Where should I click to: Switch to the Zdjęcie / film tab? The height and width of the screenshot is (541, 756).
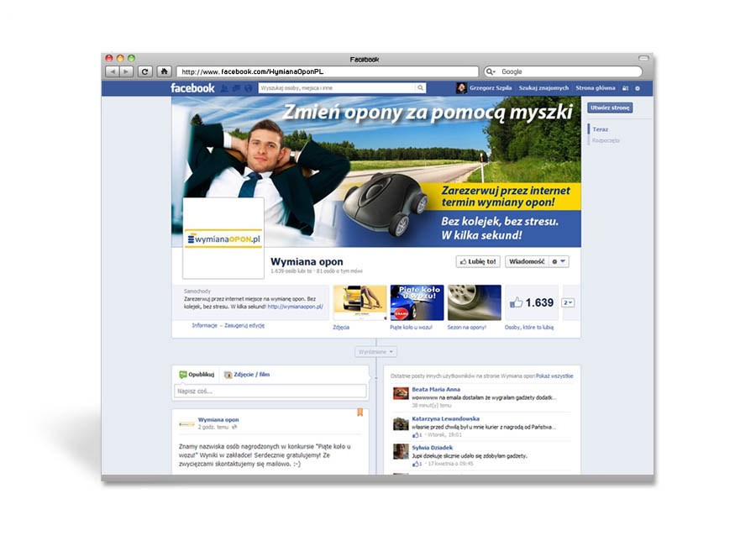[247, 375]
